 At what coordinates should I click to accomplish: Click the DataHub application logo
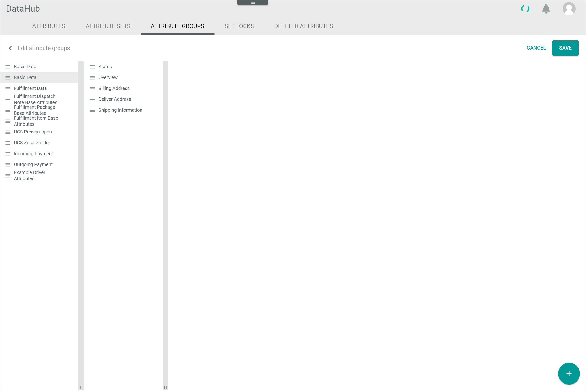[23, 8]
